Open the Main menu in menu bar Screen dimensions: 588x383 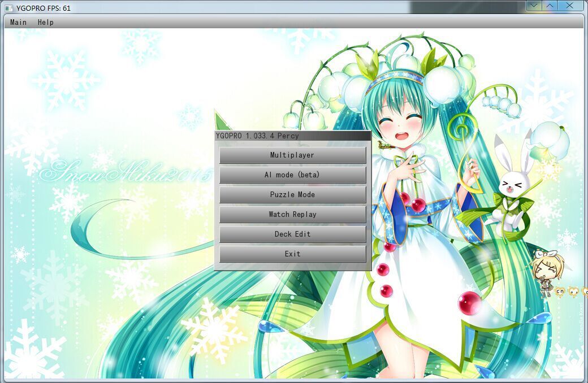click(x=18, y=22)
